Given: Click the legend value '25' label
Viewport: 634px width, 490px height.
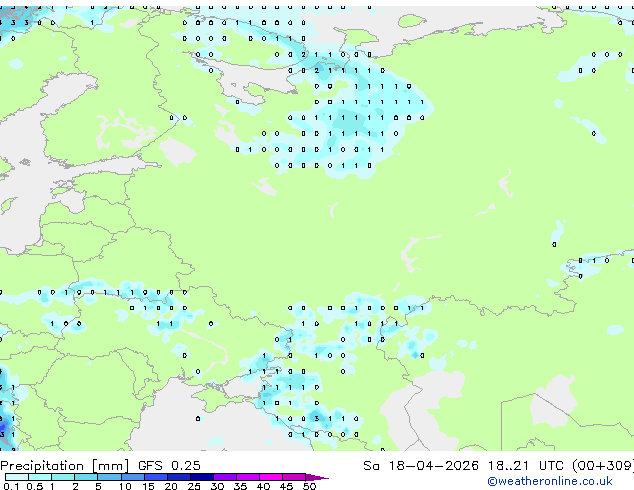Looking at the screenshot, I should [x=194, y=486].
